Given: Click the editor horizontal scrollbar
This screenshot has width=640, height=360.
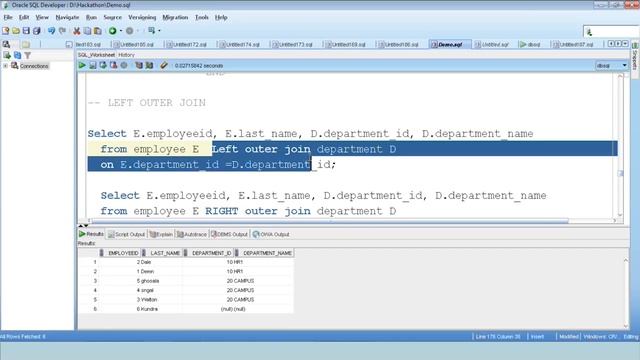Looking at the screenshot, I should (330, 221).
